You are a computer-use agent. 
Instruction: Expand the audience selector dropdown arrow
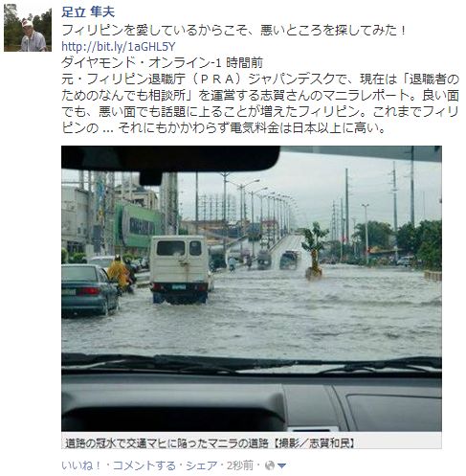(x=281, y=466)
